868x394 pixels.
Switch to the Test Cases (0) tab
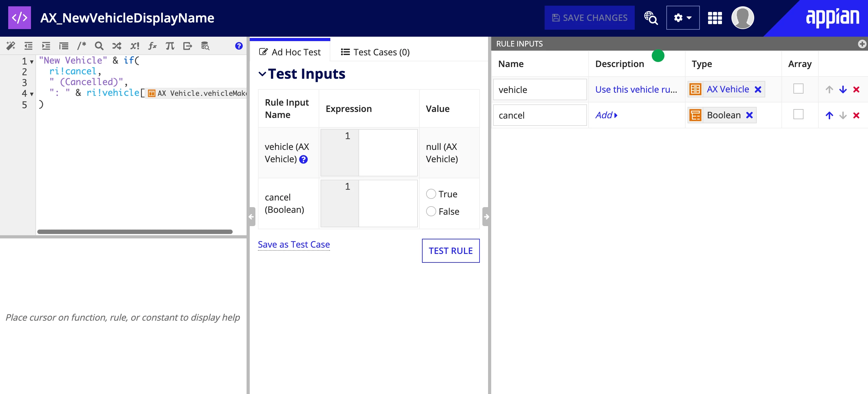click(376, 52)
